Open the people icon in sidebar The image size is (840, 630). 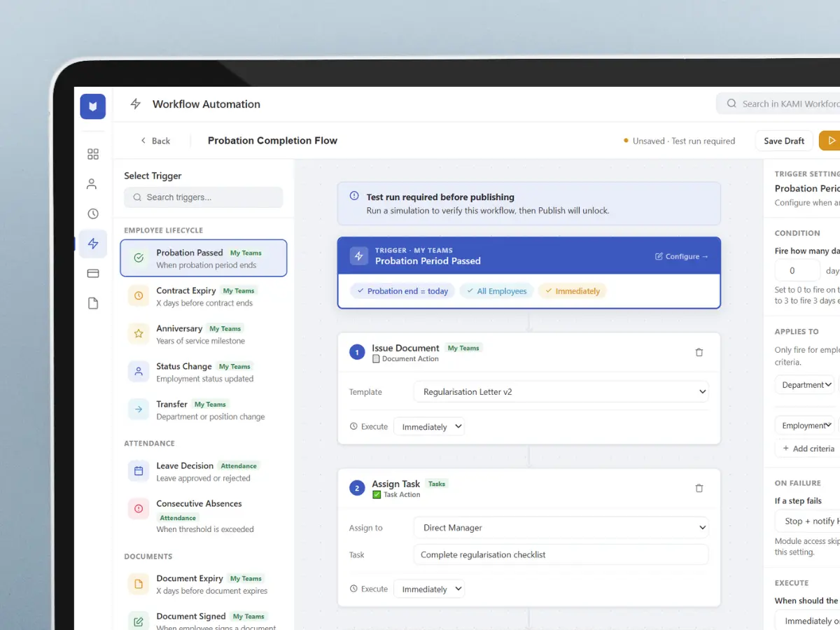pos(92,184)
